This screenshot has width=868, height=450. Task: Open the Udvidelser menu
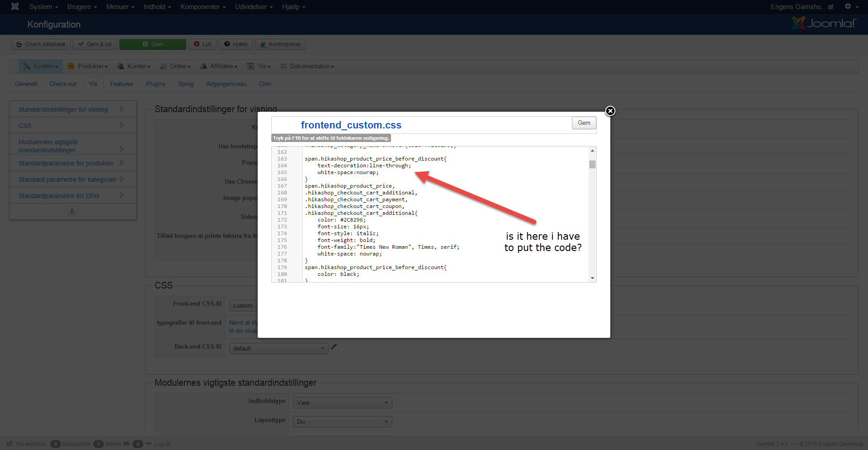(x=254, y=7)
